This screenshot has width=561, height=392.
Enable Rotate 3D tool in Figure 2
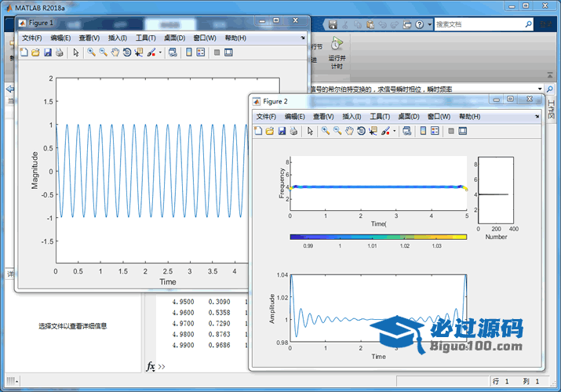tap(361, 131)
